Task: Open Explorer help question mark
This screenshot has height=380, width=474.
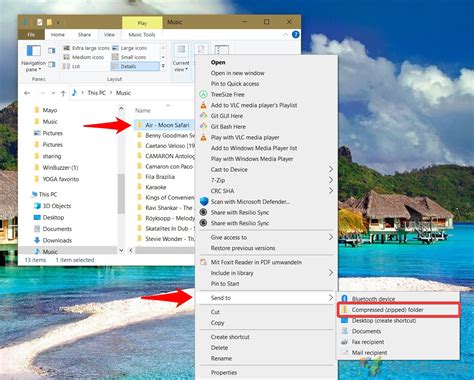Action: click(x=295, y=35)
